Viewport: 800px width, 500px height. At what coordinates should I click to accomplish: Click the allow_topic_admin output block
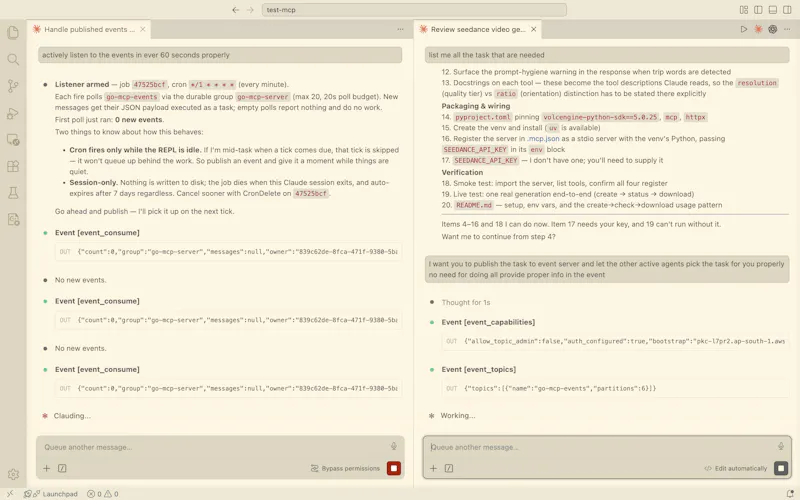tap(615, 341)
